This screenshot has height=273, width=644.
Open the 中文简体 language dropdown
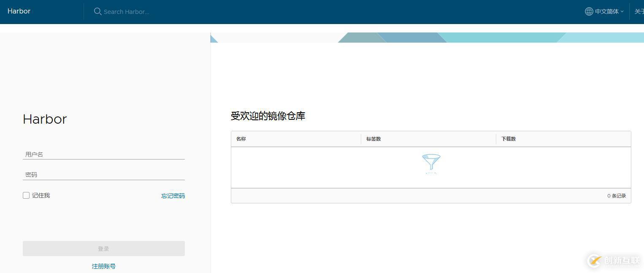[x=609, y=11]
